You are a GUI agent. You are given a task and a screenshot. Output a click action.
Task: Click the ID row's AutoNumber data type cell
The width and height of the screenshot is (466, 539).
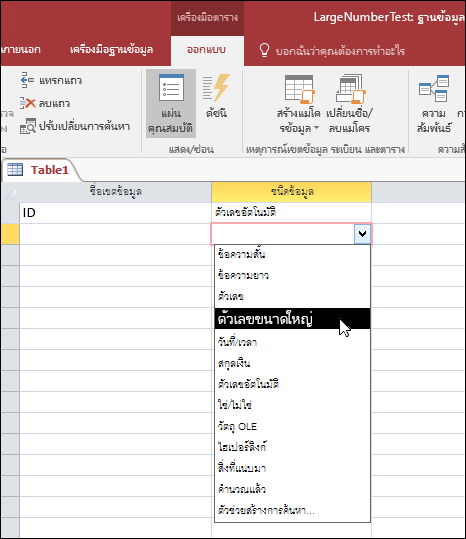point(291,213)
